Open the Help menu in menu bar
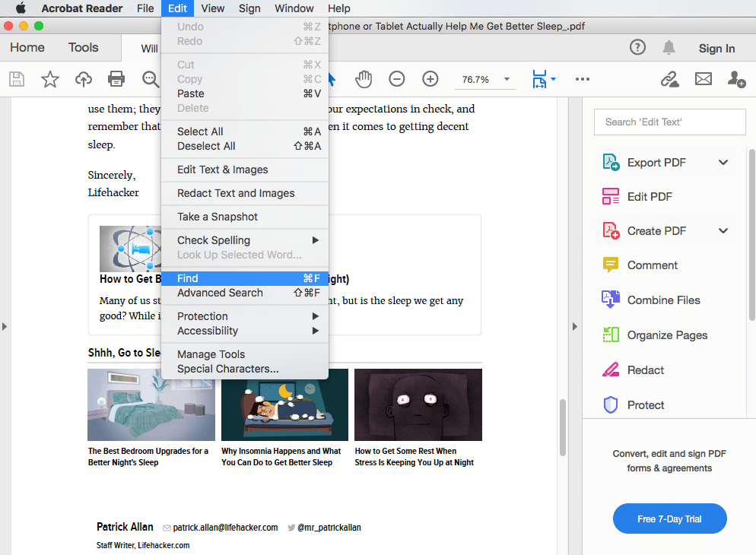756x555 pixels. point(339,8)
